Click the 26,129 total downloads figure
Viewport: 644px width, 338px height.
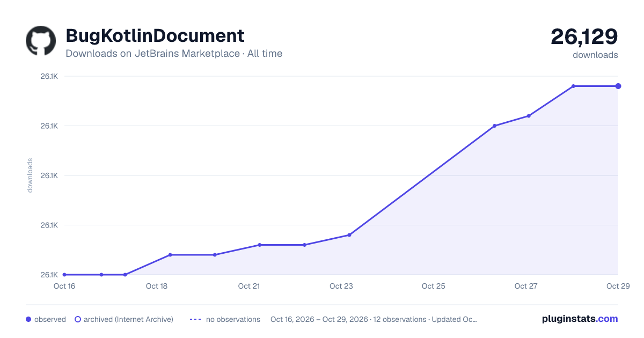click(584, 36)
